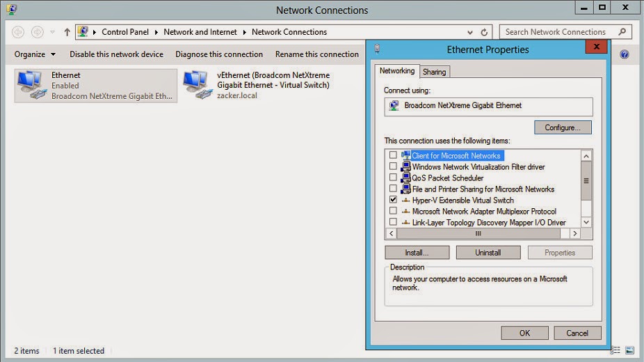Click the Search Network Connections field

(x=565, y=32)
